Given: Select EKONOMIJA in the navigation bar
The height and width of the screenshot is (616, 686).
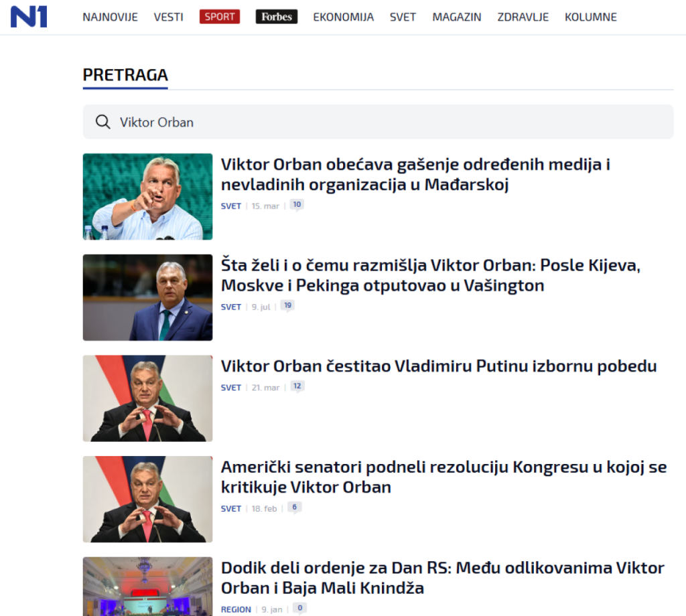Looking at the screenshot, I should (x=344, y=17).
